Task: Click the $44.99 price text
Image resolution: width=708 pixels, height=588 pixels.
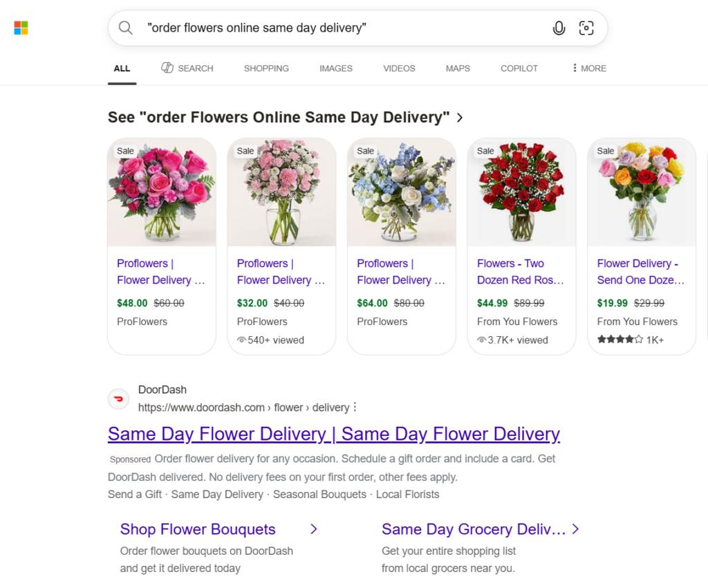Action: point(492,303)
